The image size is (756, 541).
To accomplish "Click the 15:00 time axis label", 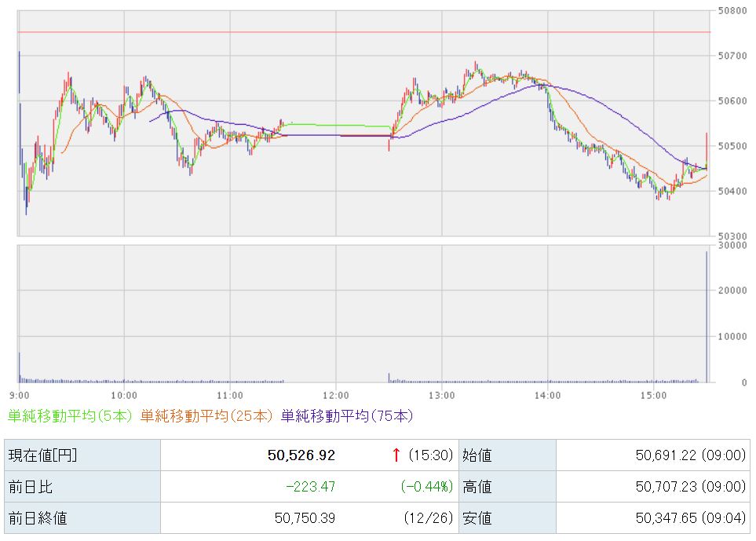I will click(653, 394).
